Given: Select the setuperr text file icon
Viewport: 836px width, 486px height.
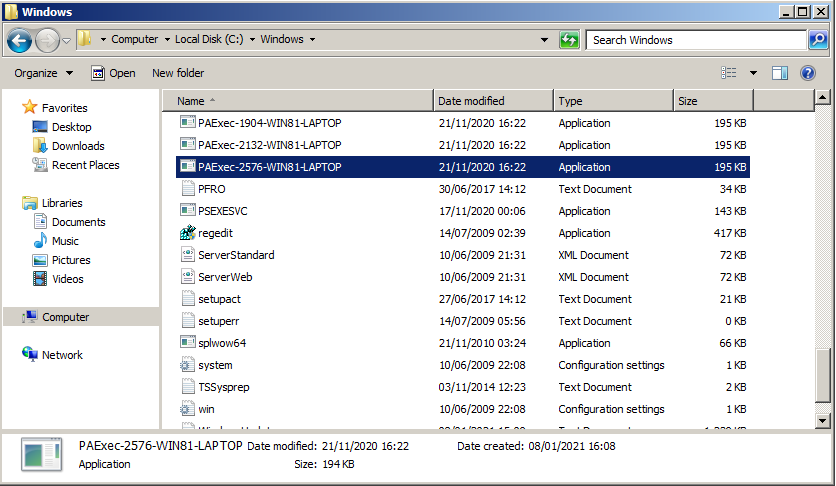Looking at the screenshot, I should (188, 321).
